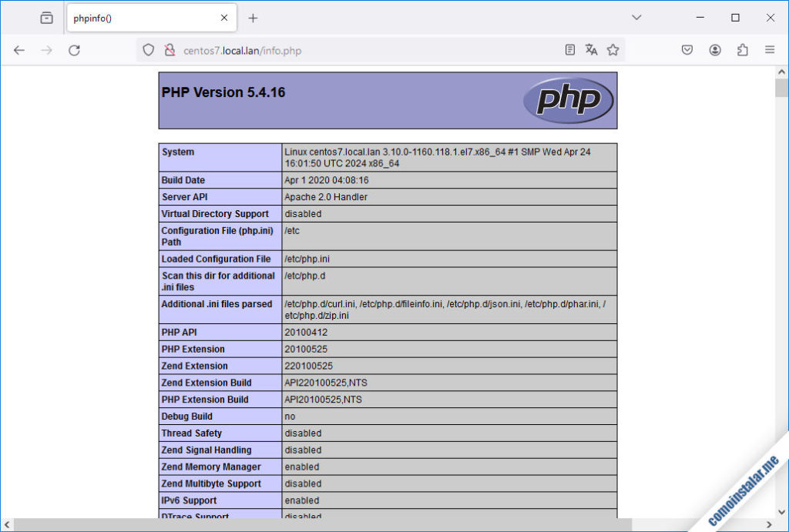The image size is (789, 532).
Task: Click 'Apr 1 2020 04:08:16' value
Action: click(327, 180)
